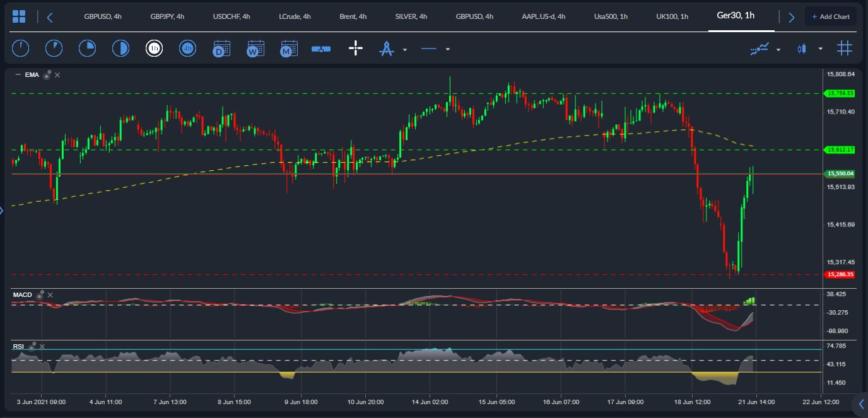
Task: Expand the line style dropdown arrow
Action: (x=448, y=49)
